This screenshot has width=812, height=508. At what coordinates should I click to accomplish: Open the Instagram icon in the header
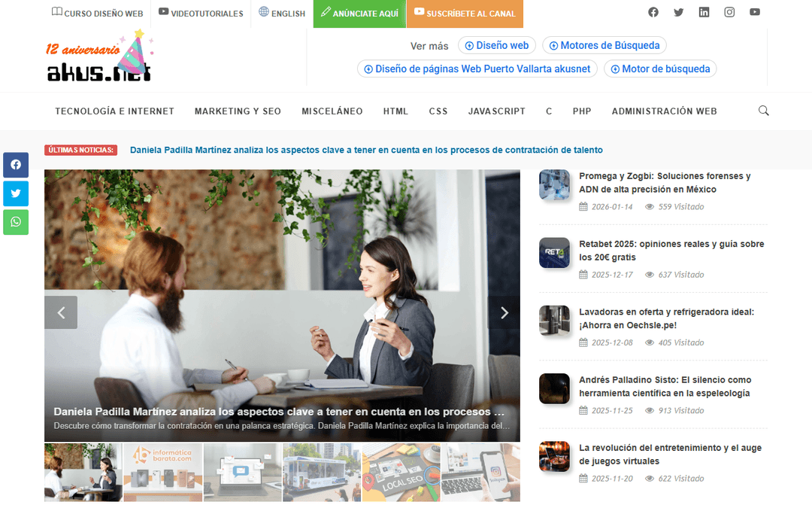pos(729,12)
